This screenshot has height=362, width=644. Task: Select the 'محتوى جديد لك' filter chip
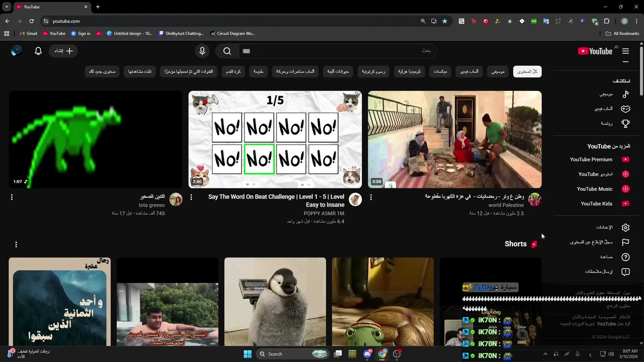[x=102, y=71]
